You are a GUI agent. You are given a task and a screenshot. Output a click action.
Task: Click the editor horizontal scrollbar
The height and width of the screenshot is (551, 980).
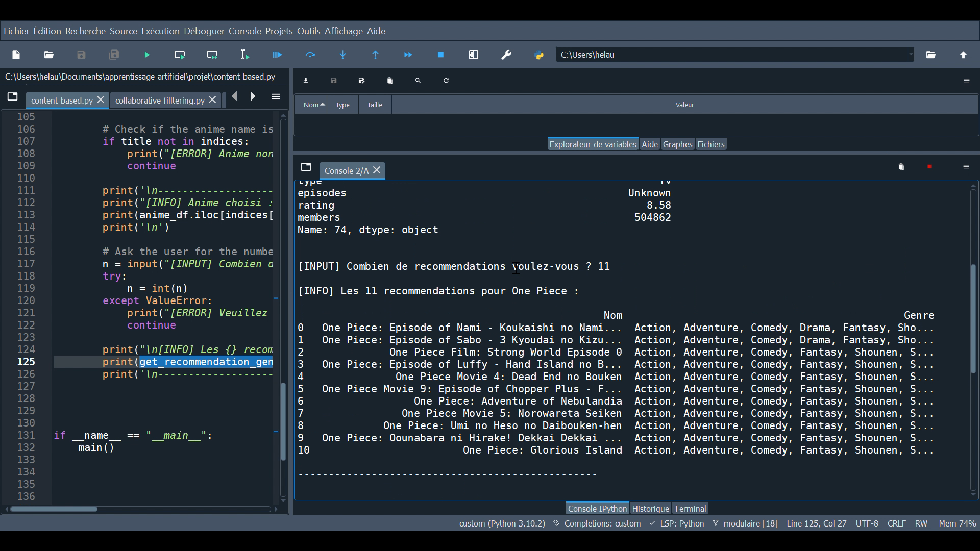point(54,509)
